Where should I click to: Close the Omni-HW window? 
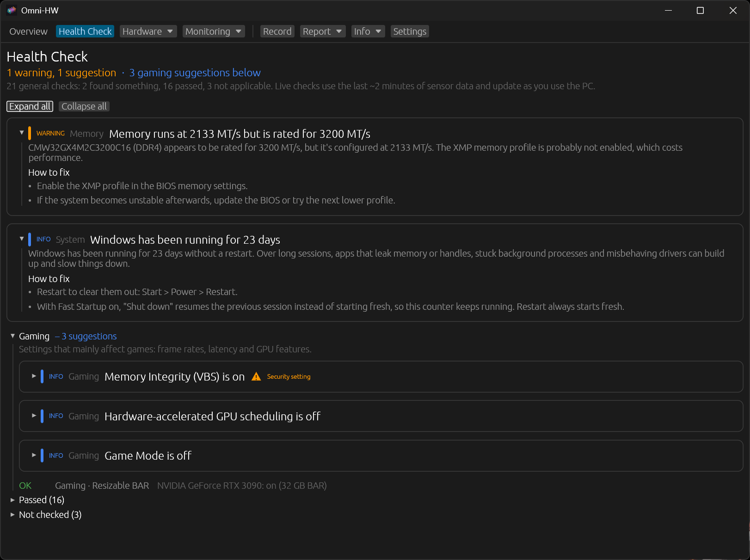click(x=733, y=10)
